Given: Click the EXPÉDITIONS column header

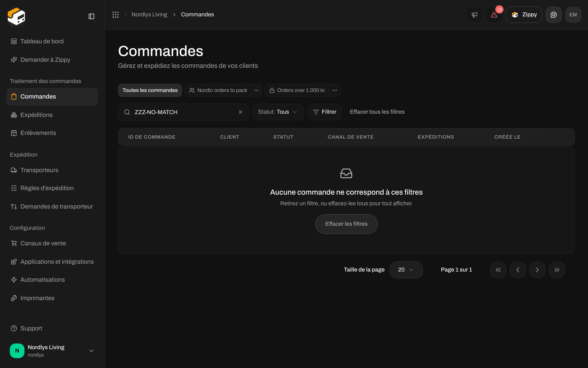Looking at the screenshot, I should [436, 137].
